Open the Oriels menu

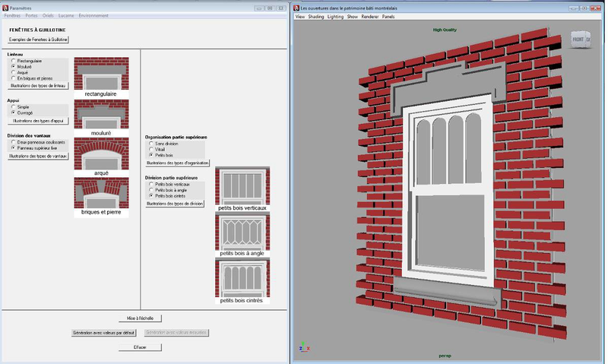pyautogui.click(x=48, y=16)
